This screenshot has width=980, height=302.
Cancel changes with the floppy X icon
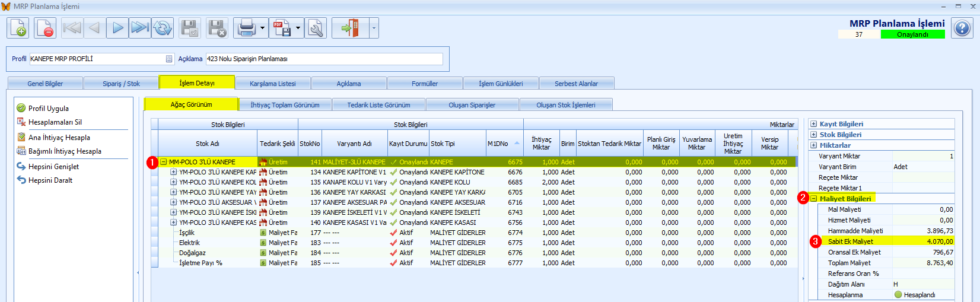coord(217,28)
